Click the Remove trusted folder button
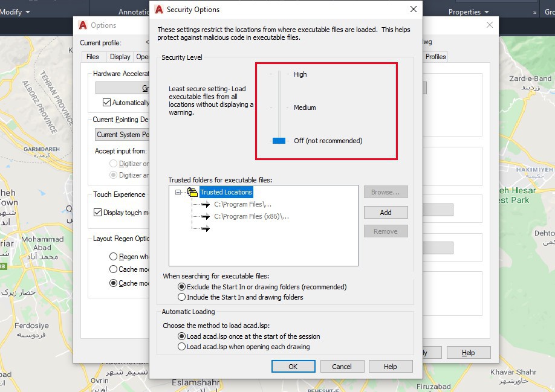555x392 pixels. pyautogui.click(x=386, y=231)
